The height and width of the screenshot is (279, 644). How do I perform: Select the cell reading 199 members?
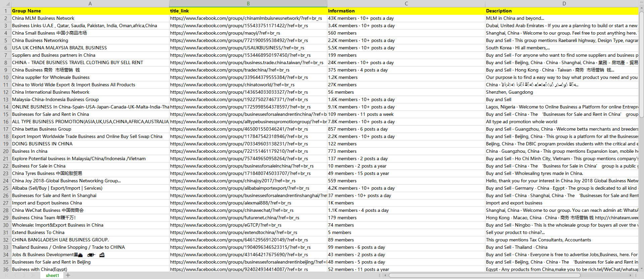(406, 55)
